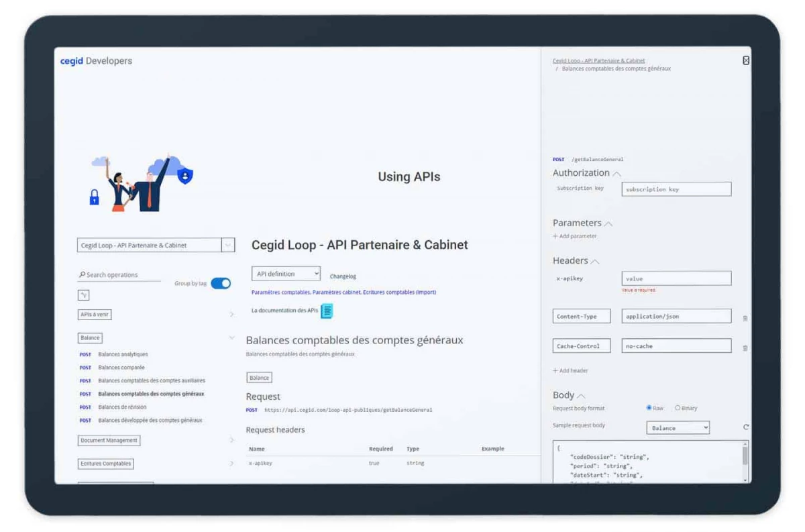Image resolution: width=805 pixels, height=532 pixels.
Task: Toggle the Group by tag switch
Action: 221,284
